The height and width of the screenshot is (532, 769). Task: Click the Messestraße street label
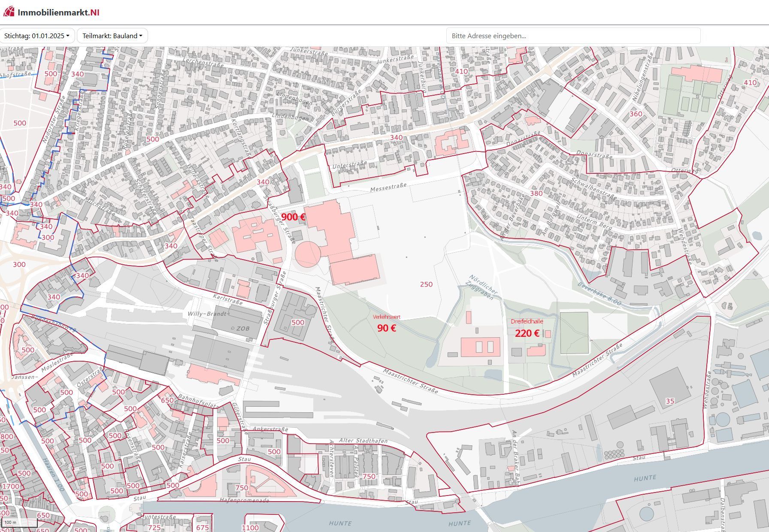(388, 187)
